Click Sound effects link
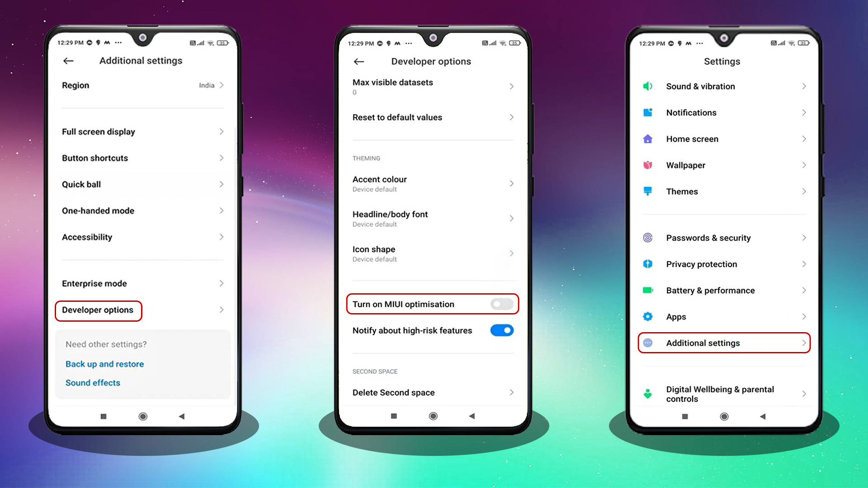 [x=92, y=383]
